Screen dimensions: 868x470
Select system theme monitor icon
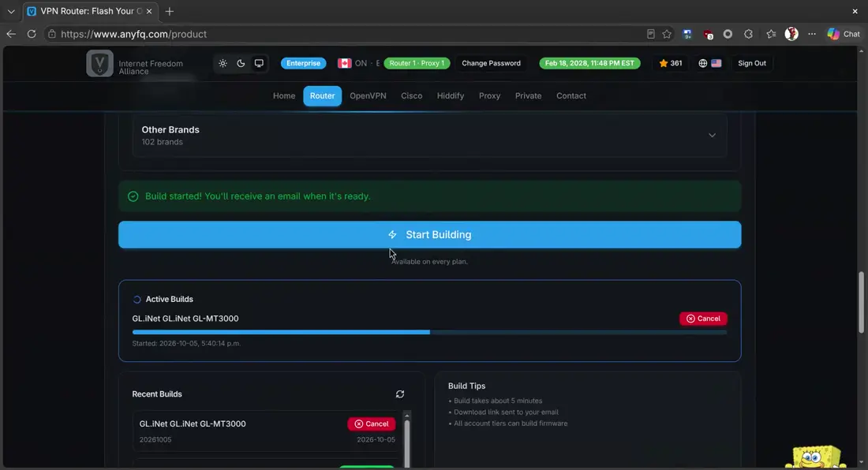coord(259,63)
